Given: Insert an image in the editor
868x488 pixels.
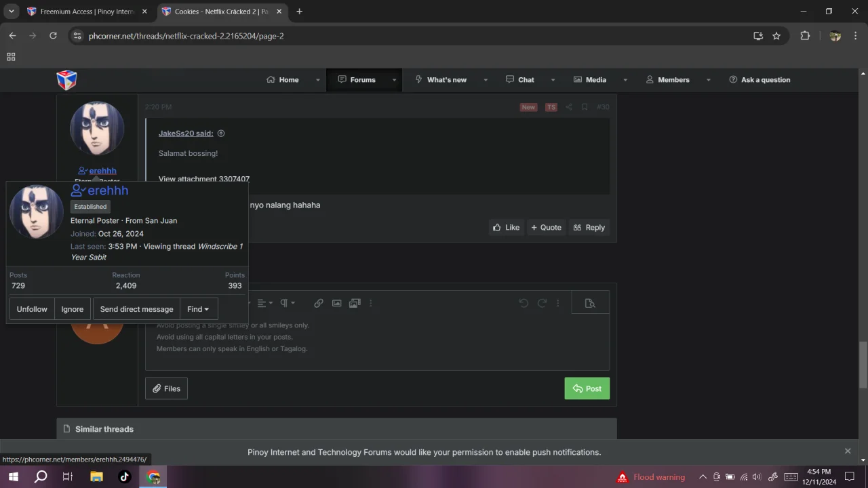Looking at the screenshot, I should (x=336, y=303).
